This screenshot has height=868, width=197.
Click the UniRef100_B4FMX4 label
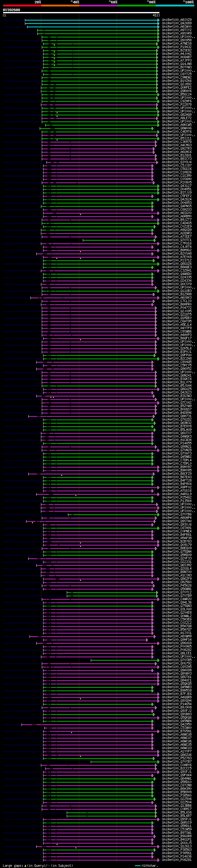(x=177, y=484)
